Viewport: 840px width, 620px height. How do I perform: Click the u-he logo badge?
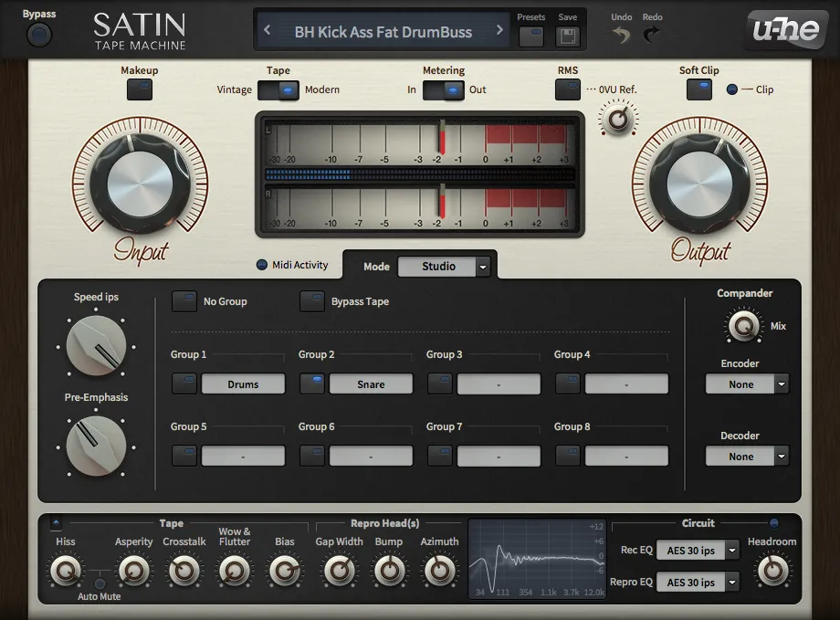[x=786, y=31]
